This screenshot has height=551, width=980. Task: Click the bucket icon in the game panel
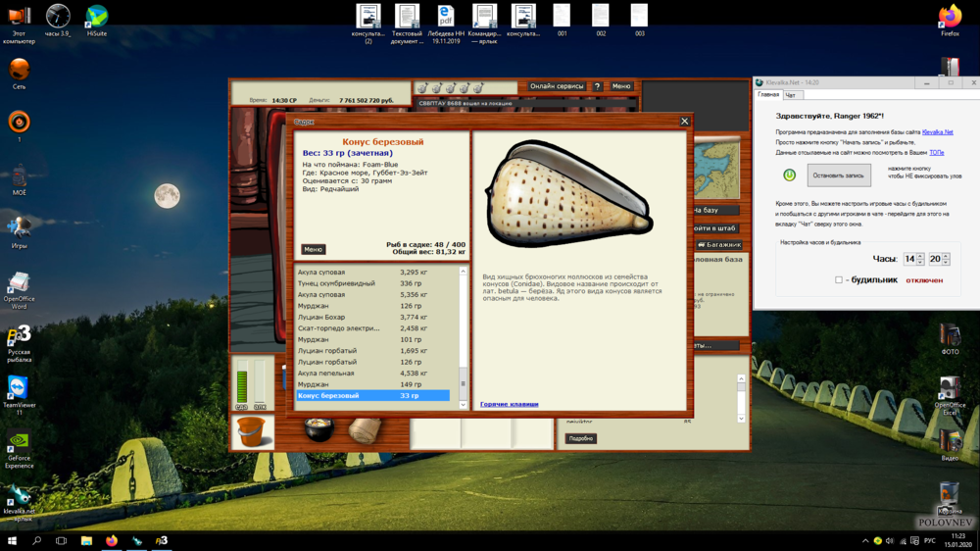coord(252,431)
